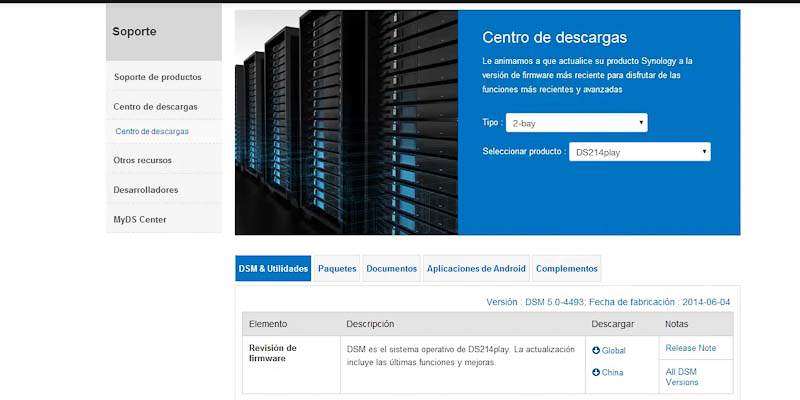Click the Elemento column header

pos(268,324)
